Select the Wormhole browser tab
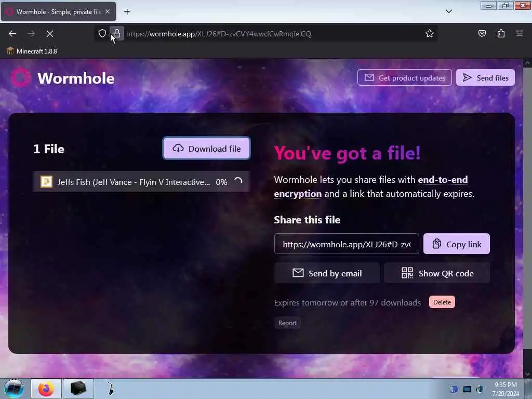Image resolution: width=532 pixels, height=399 pixels. [58, 11]
